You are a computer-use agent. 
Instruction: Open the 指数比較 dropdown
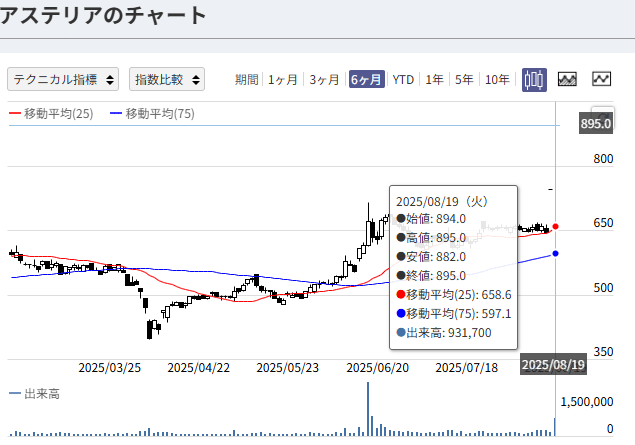(167, 79)
